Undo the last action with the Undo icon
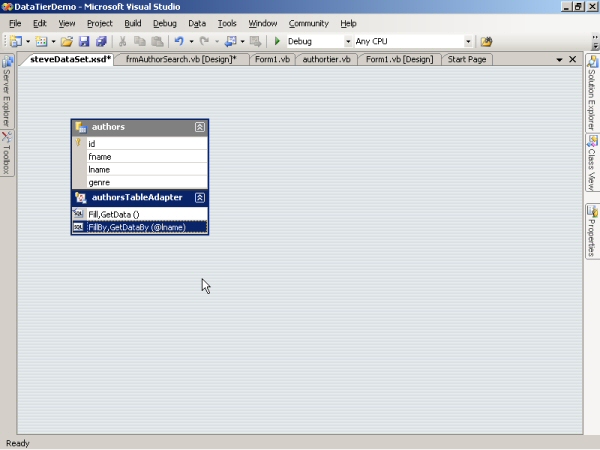600x450 pixels. 179,41
